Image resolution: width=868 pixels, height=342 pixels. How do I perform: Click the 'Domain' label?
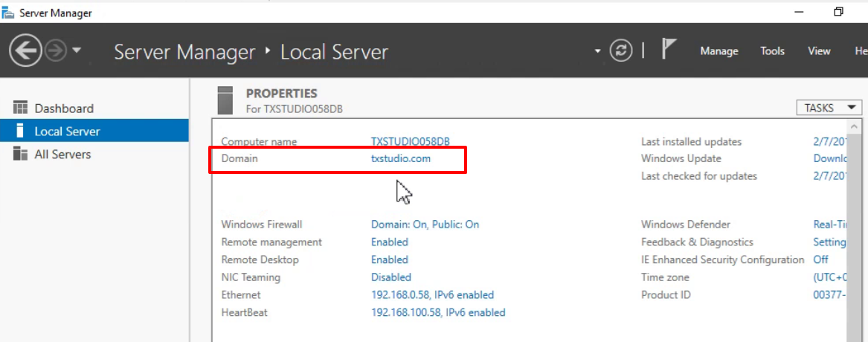tap(239, 158)
